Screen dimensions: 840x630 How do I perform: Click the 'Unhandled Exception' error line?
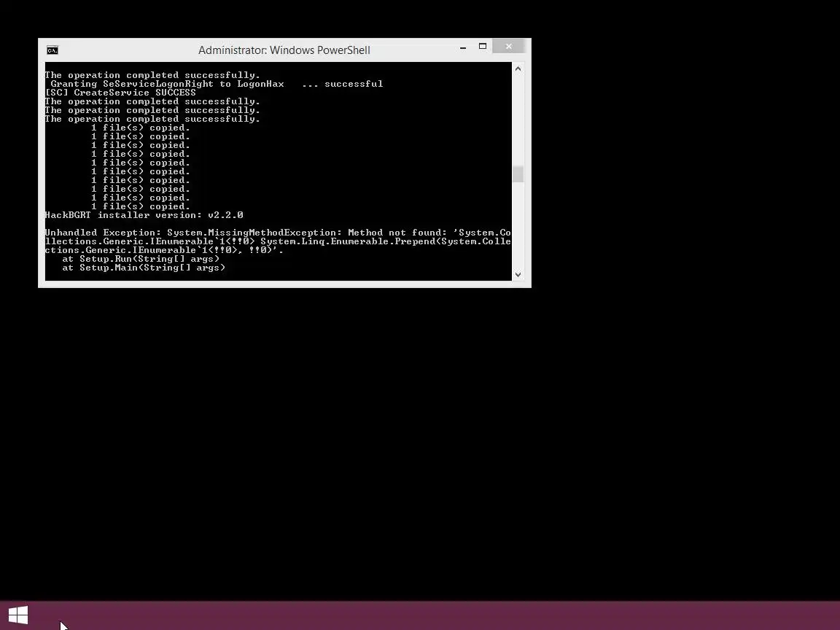(x=278, y=233)
